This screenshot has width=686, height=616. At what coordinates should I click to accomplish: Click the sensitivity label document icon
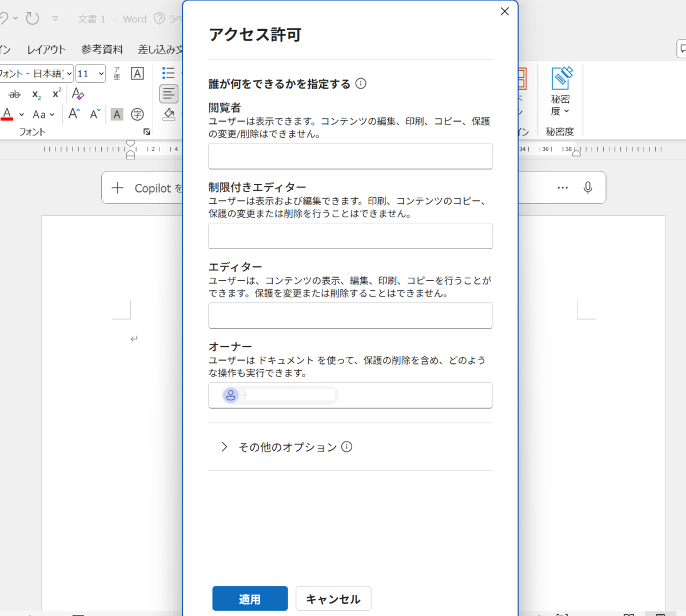point(561,78)
